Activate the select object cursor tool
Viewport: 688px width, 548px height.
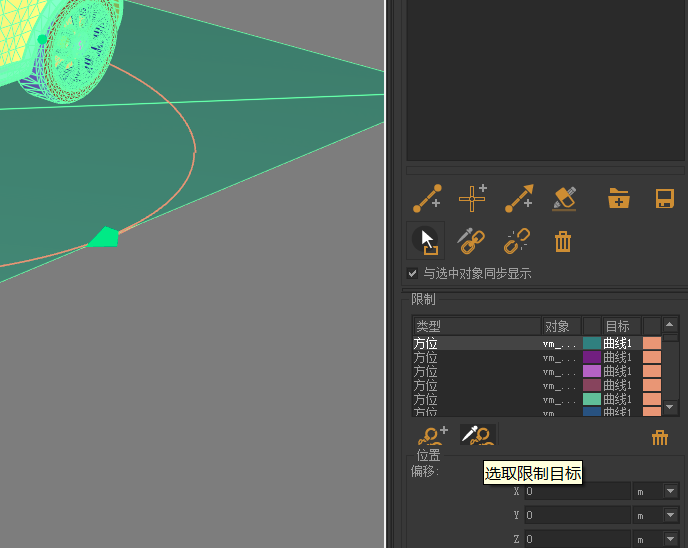pos(426,240)
